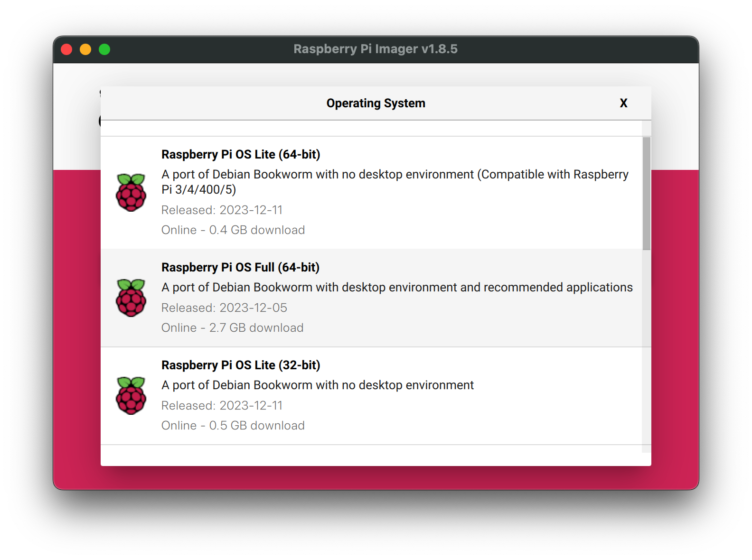The image size is (752, 560).
Task: Minimize the Imager window with the yellow button
Action: coord(85,49)
